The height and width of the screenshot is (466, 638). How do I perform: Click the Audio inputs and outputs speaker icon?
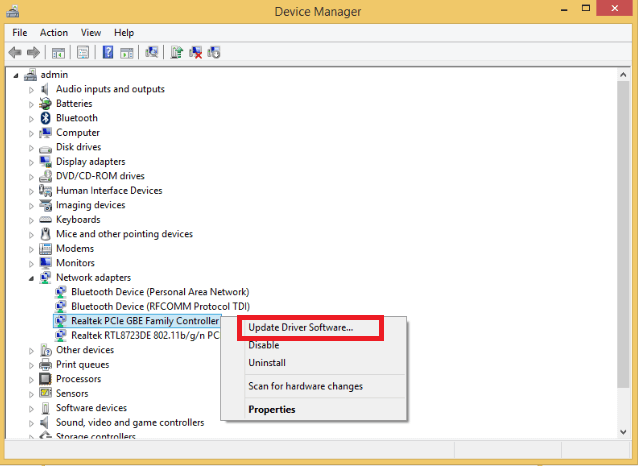coord(45,89)
